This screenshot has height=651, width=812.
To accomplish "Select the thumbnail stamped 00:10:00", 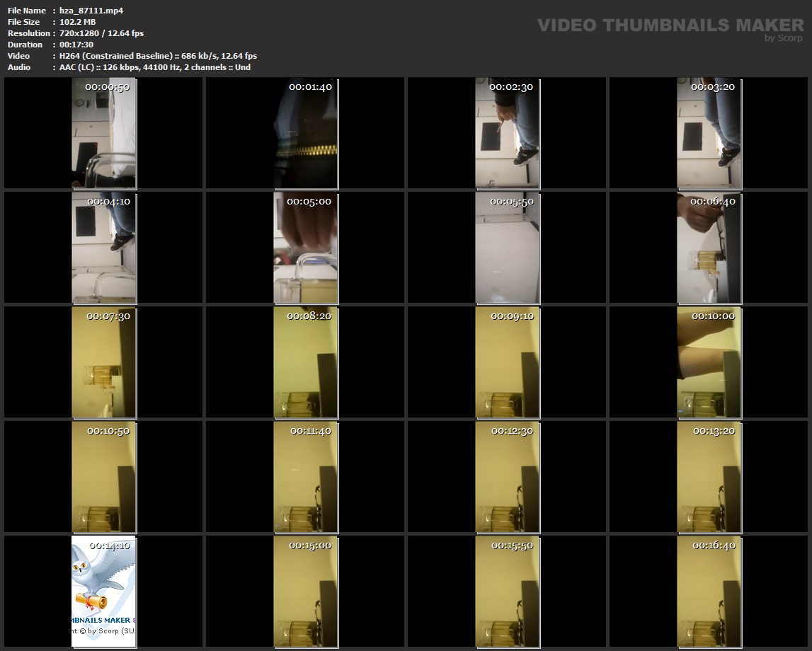I will click(709, 362).
